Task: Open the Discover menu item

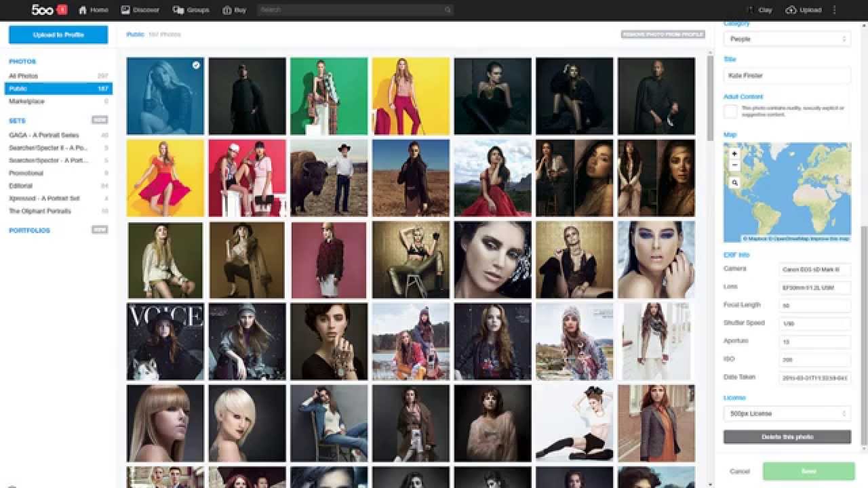Action: pyautogui.click(x=140, y=10)
